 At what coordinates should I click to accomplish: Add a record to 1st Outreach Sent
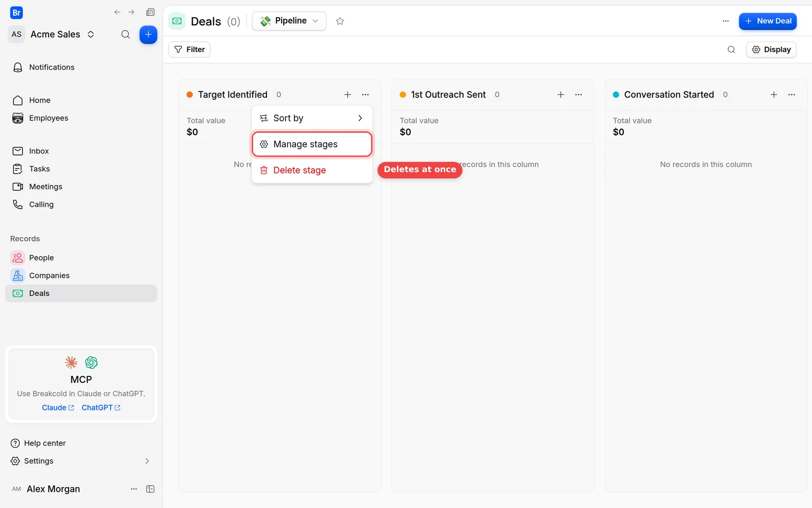point(561,94)
